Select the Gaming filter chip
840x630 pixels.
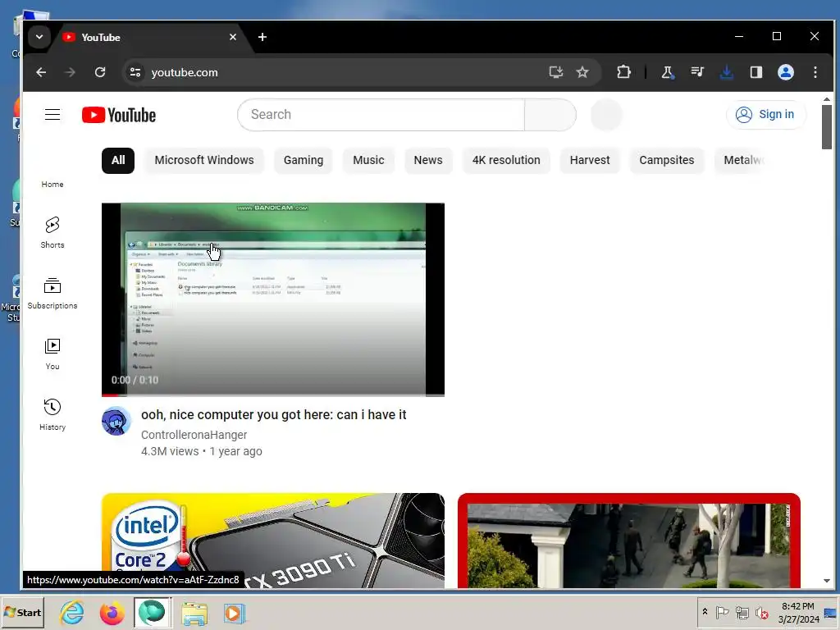304,160
